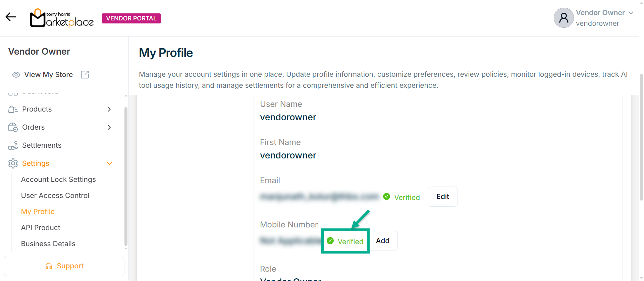
Task: Click the user avatar icon
Action: tap(563, 18)
